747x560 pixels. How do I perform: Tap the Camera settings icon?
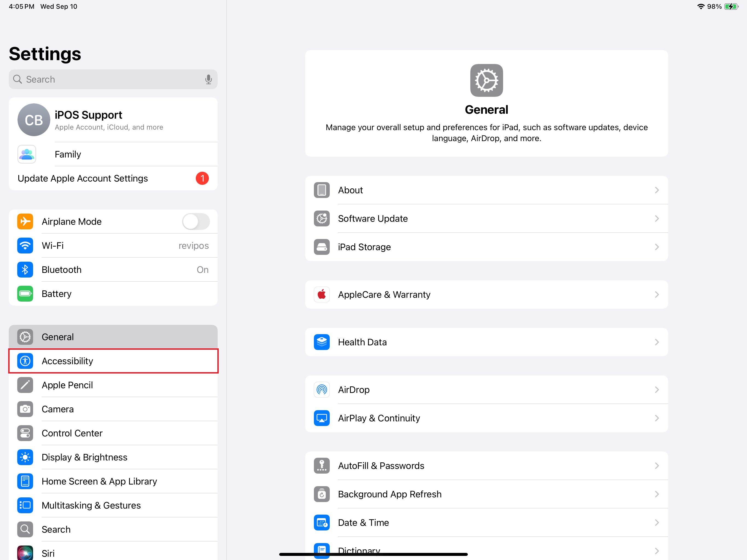(25, 409)
